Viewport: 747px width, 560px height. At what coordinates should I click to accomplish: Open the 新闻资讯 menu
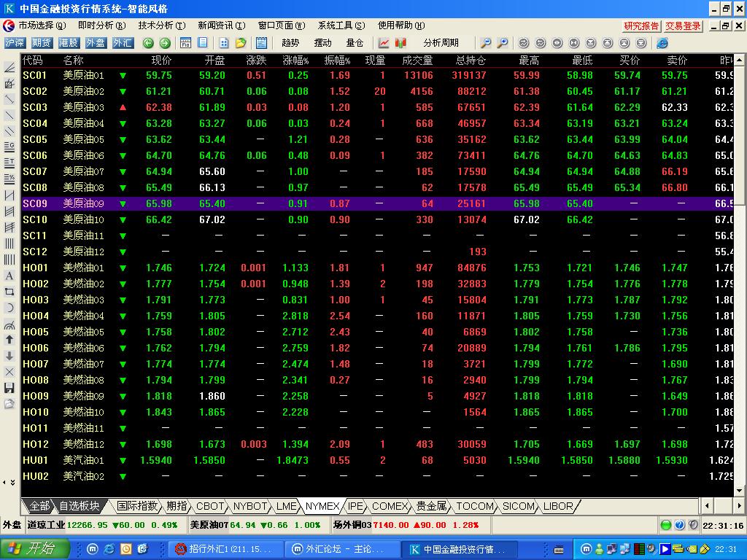[222, 26]
